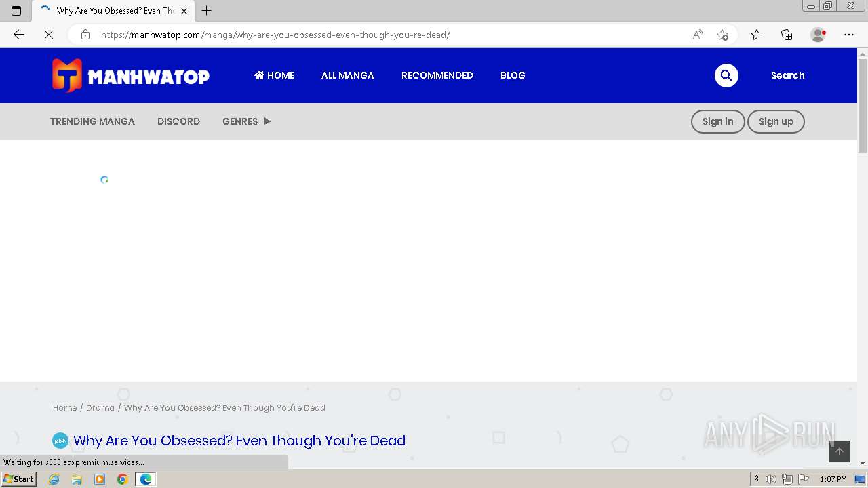View site information lock icon
This screenshot has width=868, height=488.
[x=85, y=35]
